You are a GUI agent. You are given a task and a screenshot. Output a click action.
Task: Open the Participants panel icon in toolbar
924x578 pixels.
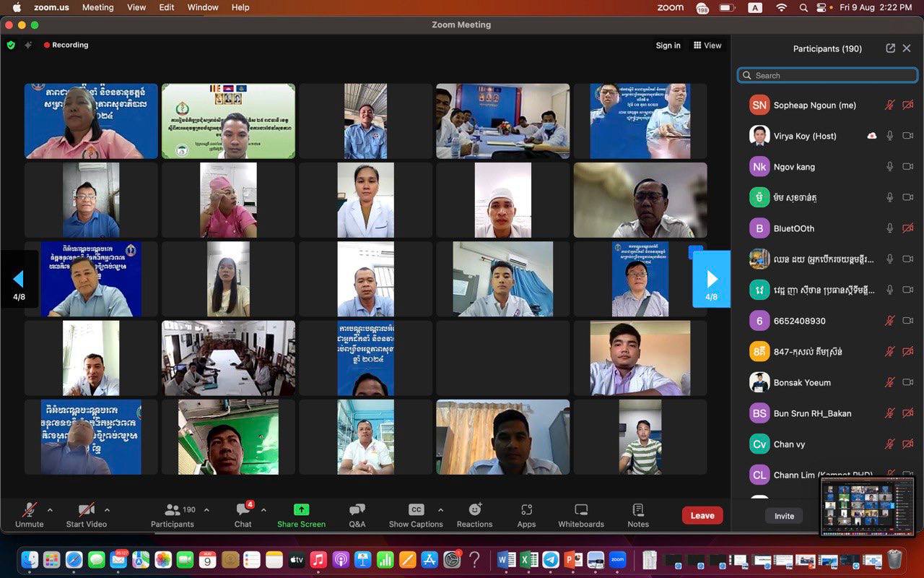coord(173,509)
